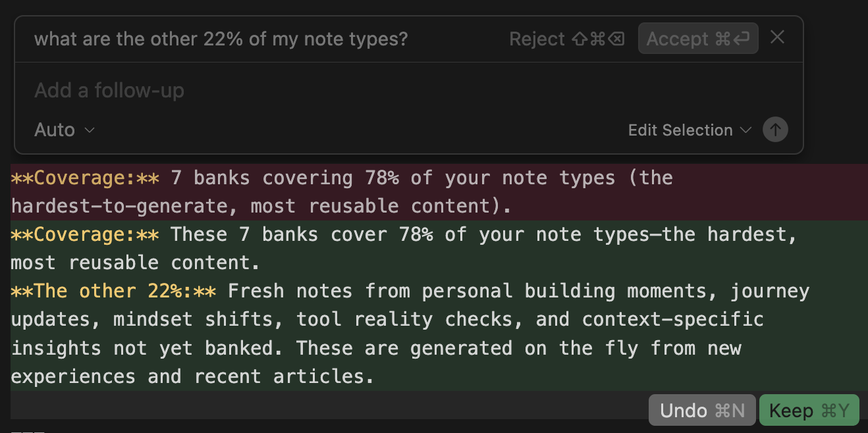Image resolution: width=868 pixels, height=433 pixels.
Task: Click 'most reusable content.' in green line
Action: pyautogui.click(x=136, y=263)
